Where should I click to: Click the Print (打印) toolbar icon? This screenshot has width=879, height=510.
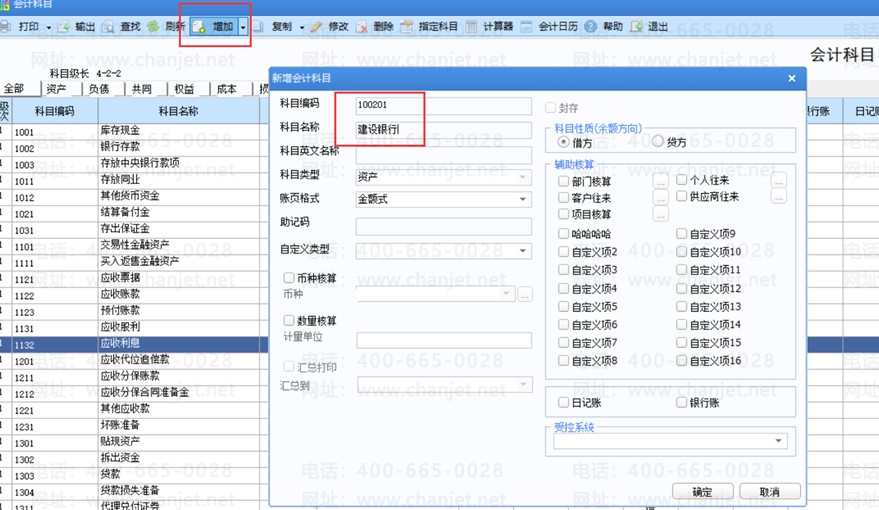[6, 26]
